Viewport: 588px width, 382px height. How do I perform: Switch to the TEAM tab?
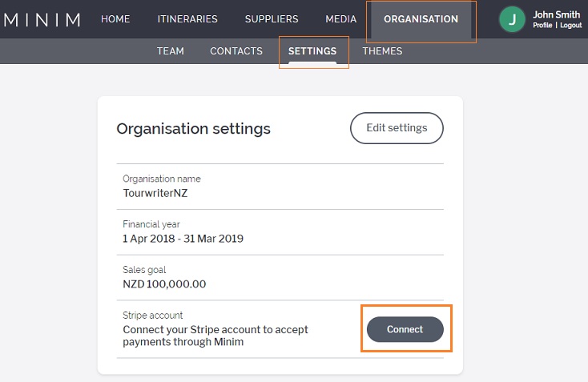(x=171, y=51)
